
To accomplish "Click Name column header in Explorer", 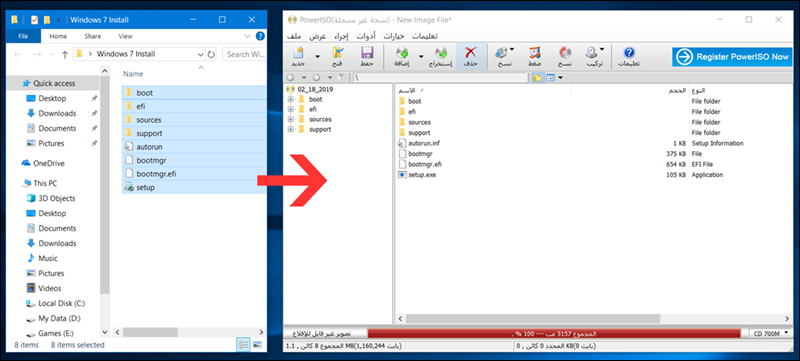I will point(133,74).
